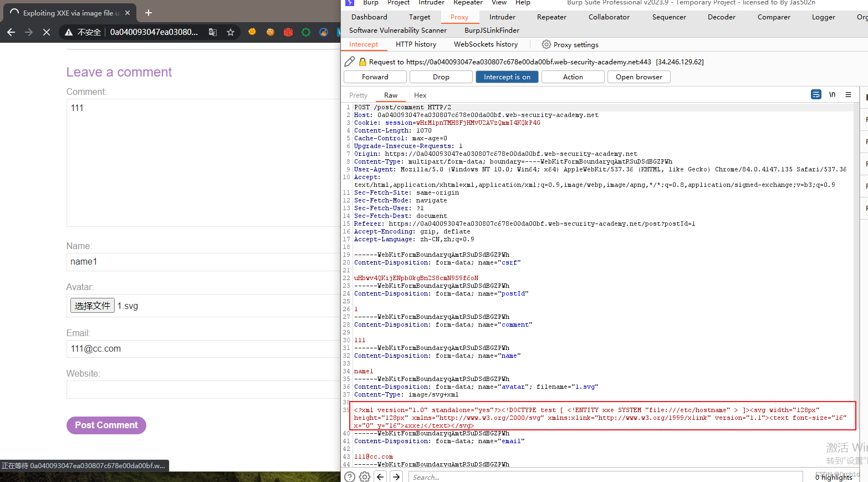Image resolution: width=868 pixels, height=482 pixels.
Task: Go to previous search match arrow
Action: point(380,476)
